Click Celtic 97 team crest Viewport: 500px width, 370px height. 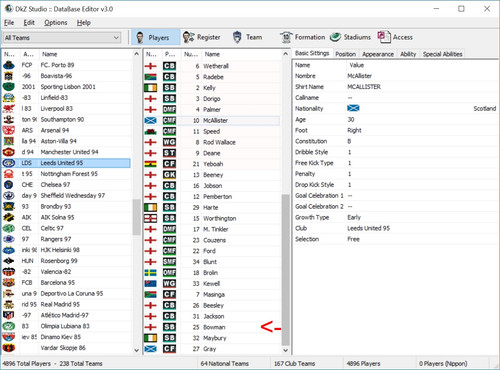click(x=9, y=228)
